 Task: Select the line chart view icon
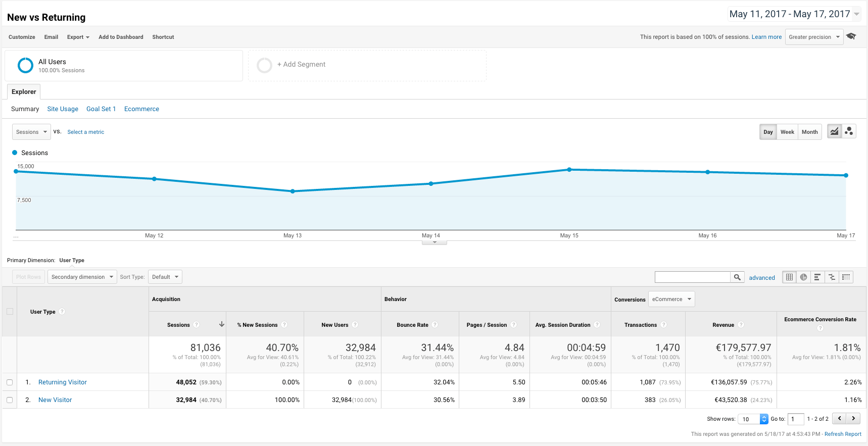(x=834, y=131)
